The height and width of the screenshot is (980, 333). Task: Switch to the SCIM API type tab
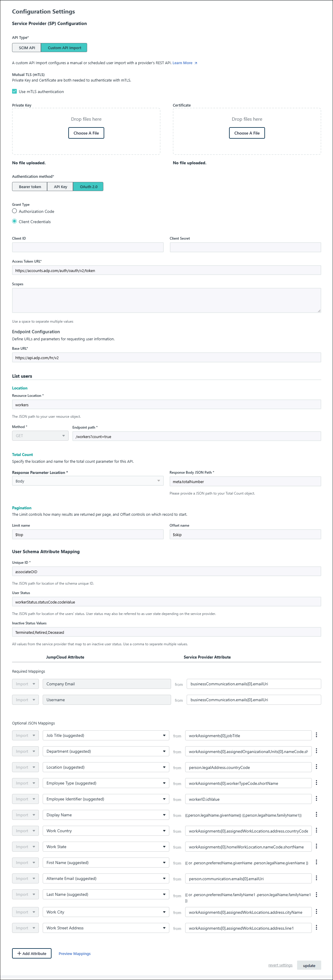[x=26, y=48]
